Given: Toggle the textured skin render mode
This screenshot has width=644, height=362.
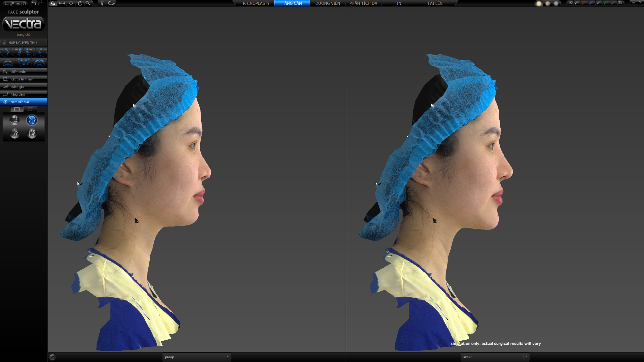Looking at the screenshot, I should [539, 3].
